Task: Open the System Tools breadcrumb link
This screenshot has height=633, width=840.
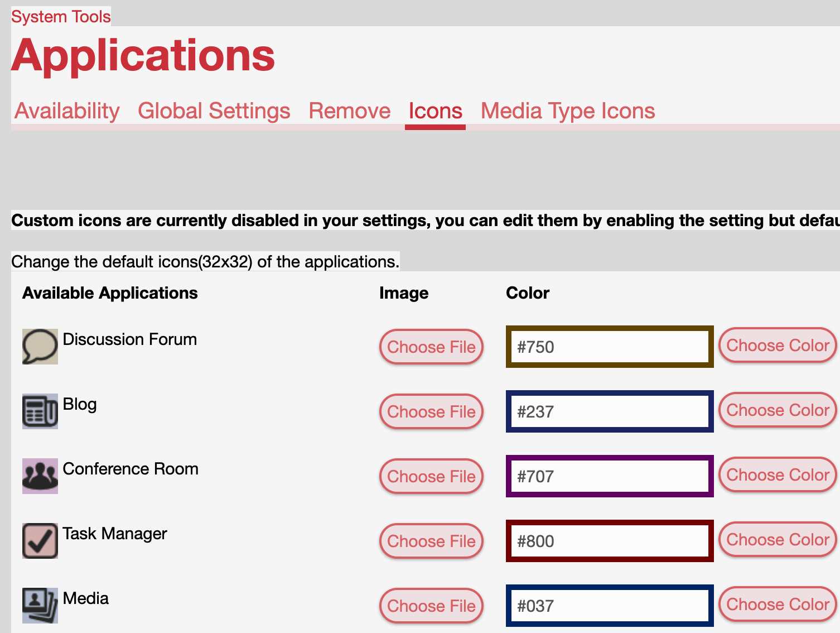Action: (61, 17)
